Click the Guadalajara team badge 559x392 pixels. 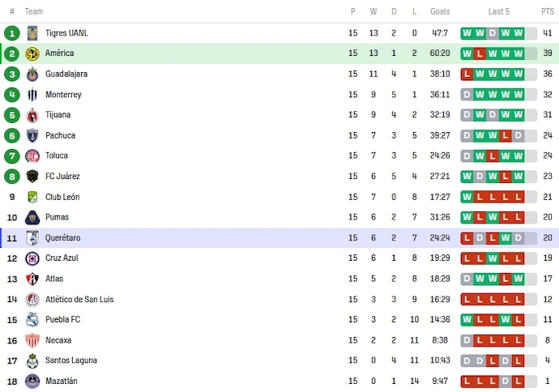[32, 74]
